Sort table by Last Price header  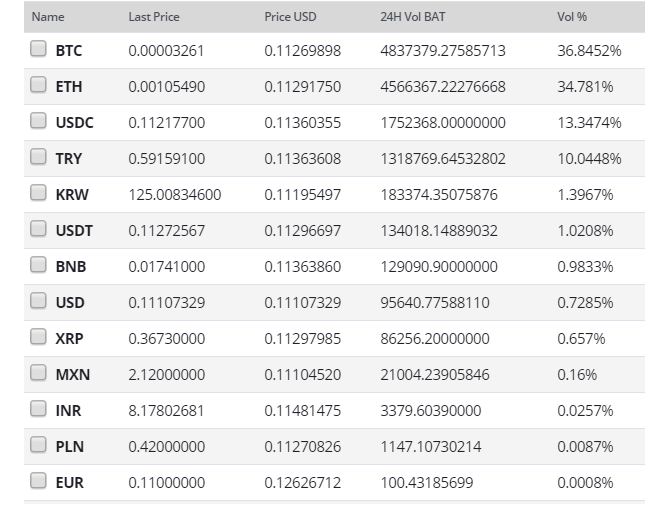[154, 17]
